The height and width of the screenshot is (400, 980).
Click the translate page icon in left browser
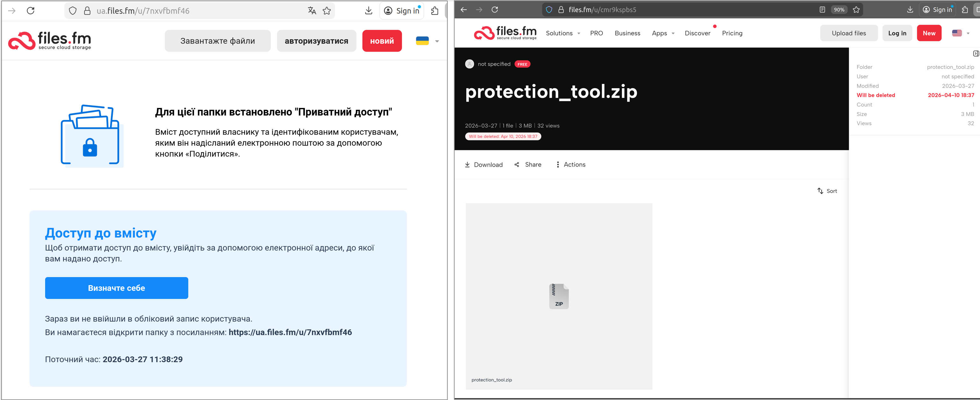click(x=312, y=11)
